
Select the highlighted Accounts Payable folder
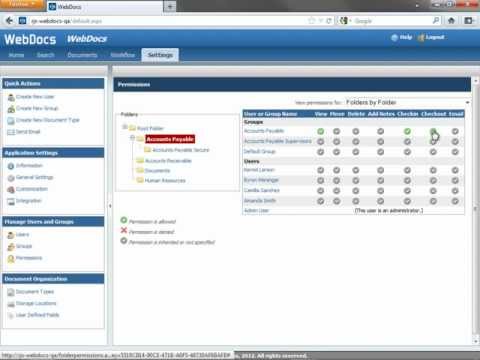[x=170, y=139]
